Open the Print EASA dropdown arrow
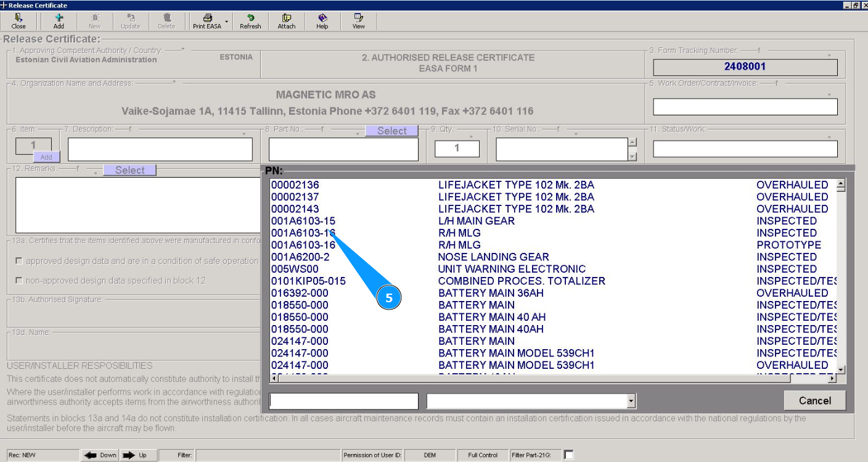868x462 pixels. click(226, 22)
